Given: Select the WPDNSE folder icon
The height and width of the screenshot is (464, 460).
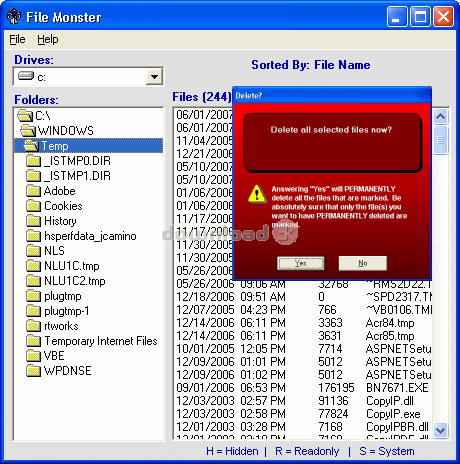Looking at the screenshot, I should coord(33,371).
